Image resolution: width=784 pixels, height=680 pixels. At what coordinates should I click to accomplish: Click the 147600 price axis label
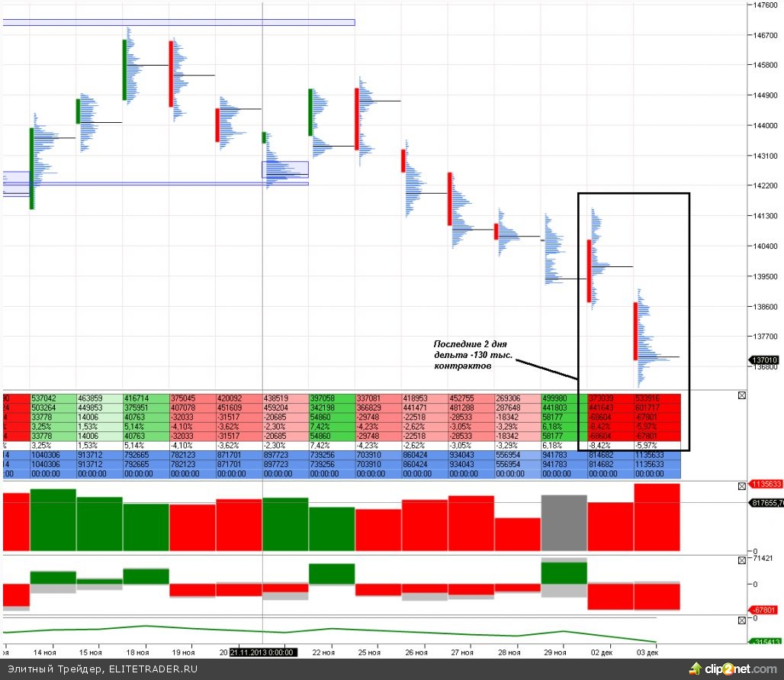pos(766,5)
